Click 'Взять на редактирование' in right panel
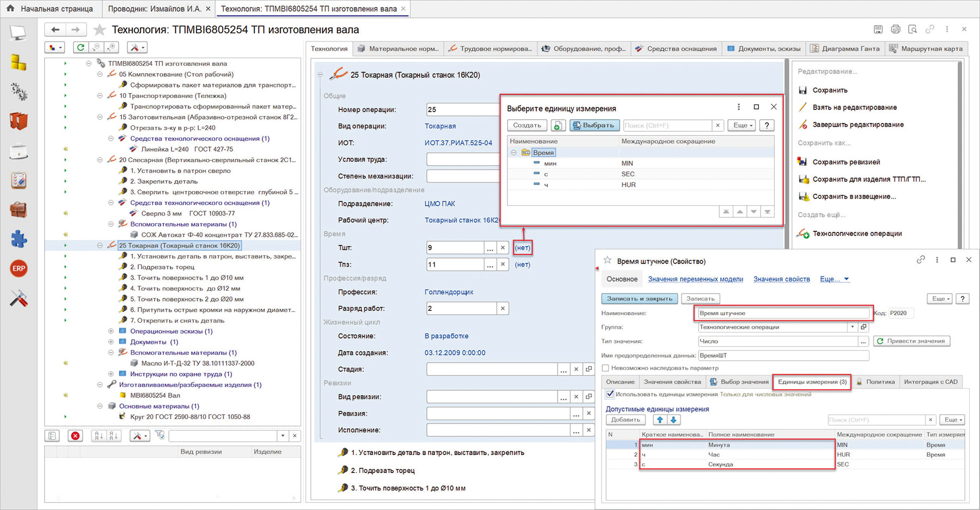Image resolution: width=980 pixels, height=510 pixels. [x=854, y=107]
